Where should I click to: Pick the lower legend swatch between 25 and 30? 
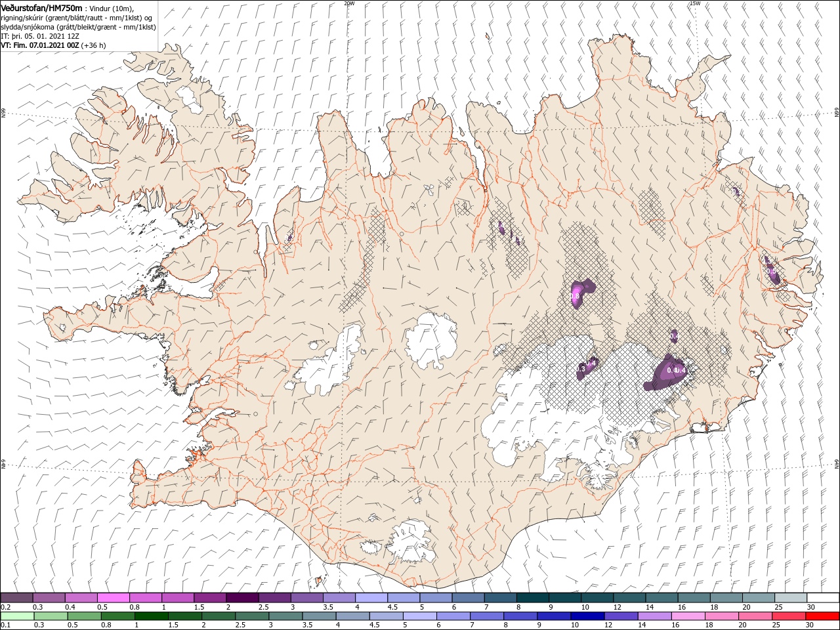pos(789,616)
